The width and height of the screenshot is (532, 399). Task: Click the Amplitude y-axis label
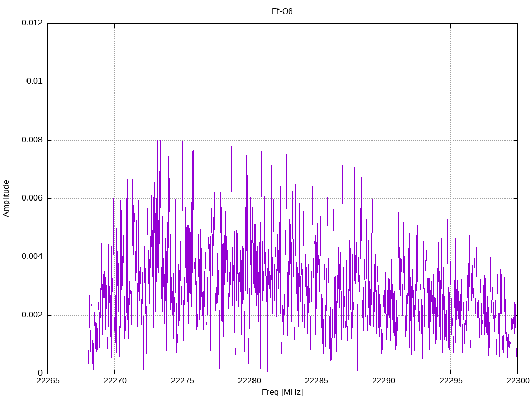6,198
